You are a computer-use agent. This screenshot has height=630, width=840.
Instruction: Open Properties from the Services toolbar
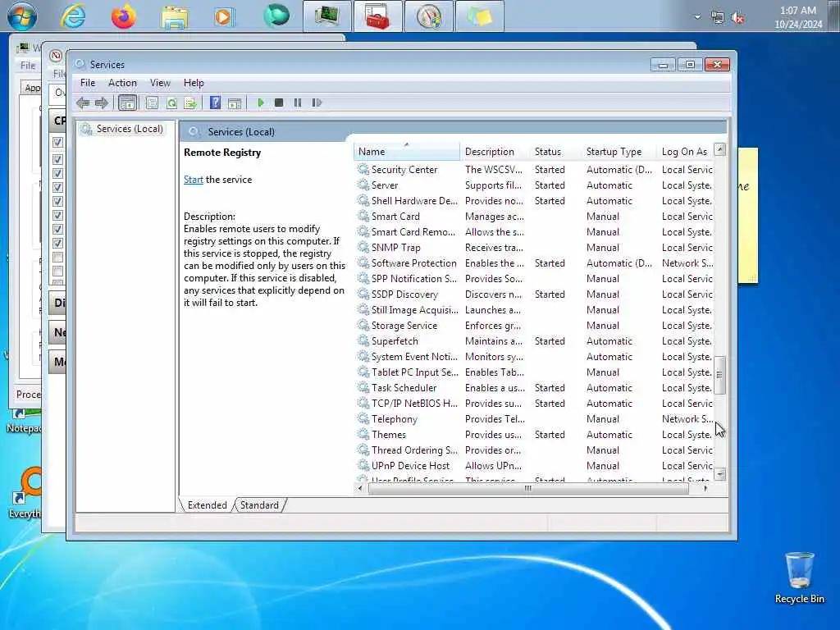point(152,103)
